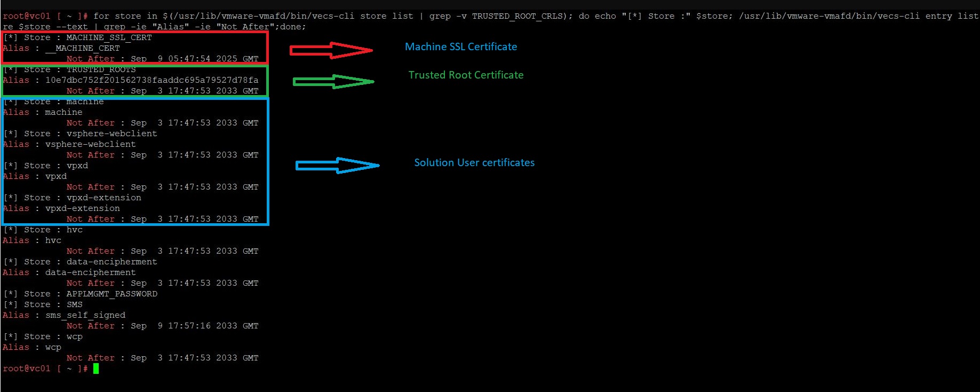Image resolution: width=980 pixels, height=392 pixels.
Task: Click the 'Store : vpxd-extension' line
Action: pos(73,198)
